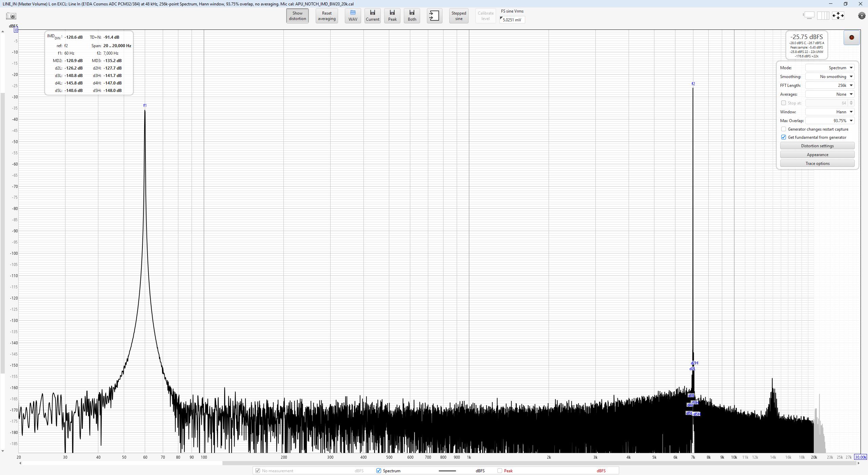Click the d4L marker label on the spectrum
The width and height of the screenshot is (868, 475).
(690, 405)
